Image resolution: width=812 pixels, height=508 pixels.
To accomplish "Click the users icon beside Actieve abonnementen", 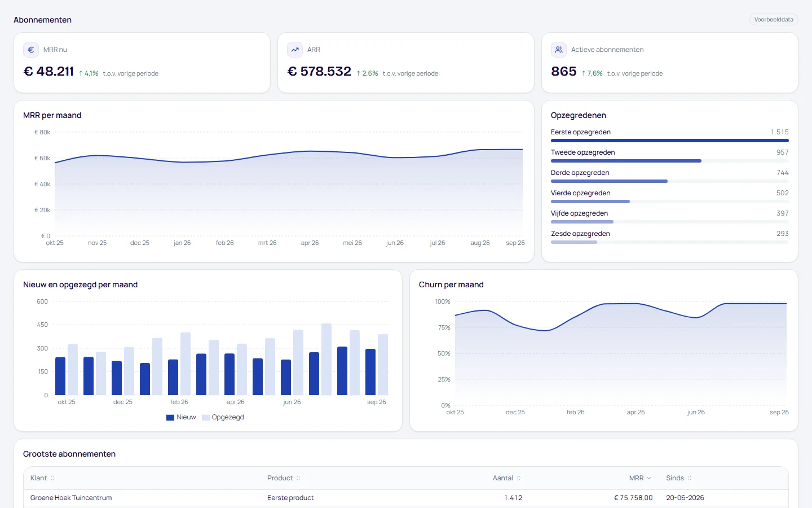I will coord(559,50).
